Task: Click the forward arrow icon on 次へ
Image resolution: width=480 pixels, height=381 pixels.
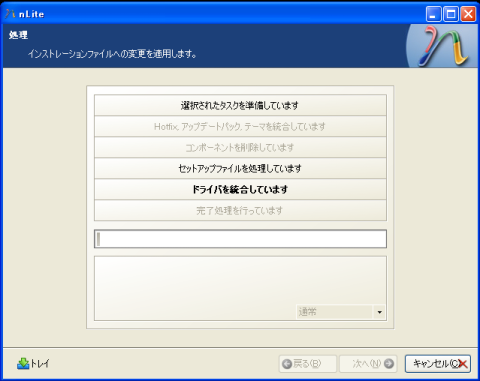Action: click(389, 363)
